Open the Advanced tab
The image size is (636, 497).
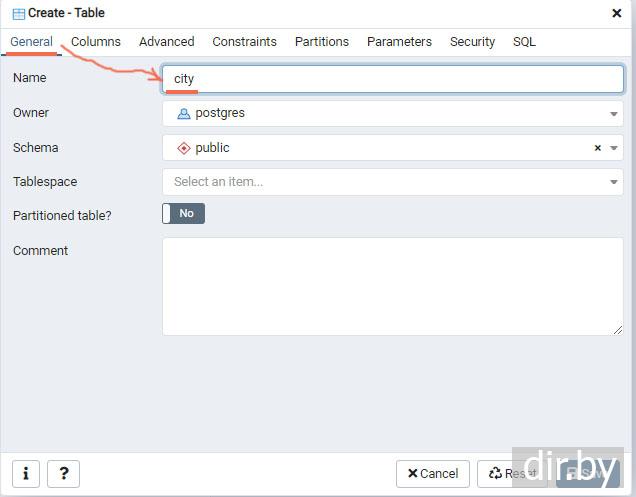[x=167, y=42]
